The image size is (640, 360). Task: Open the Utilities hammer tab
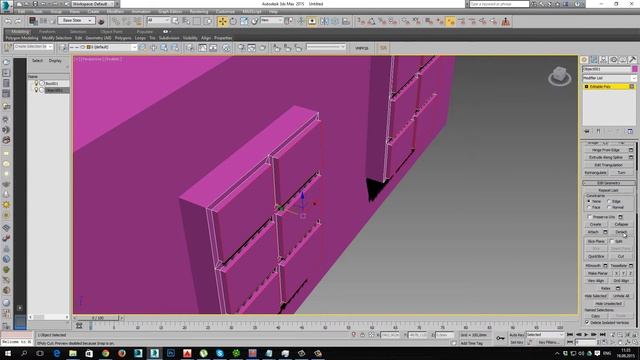pyautogui.click(x=632, y=60)
